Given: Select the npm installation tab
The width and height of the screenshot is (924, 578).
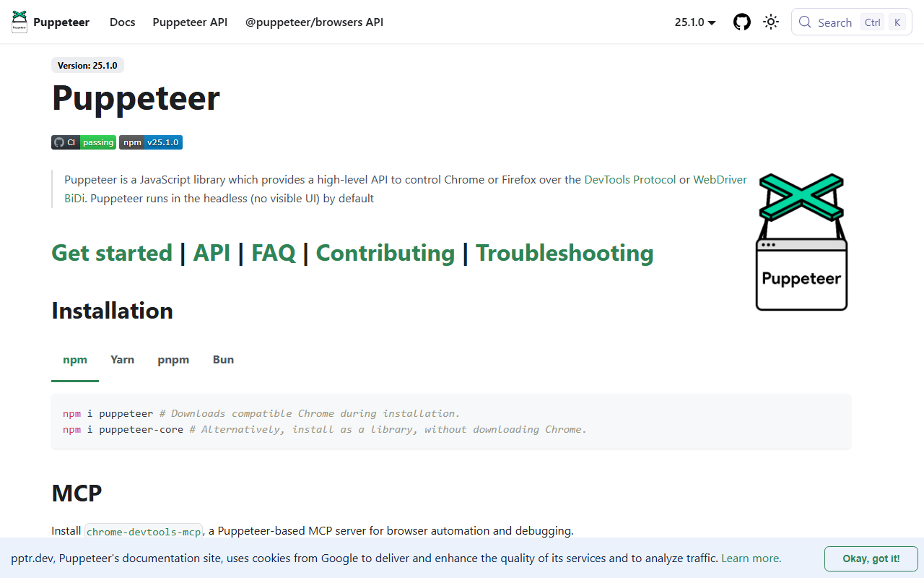Looking at the screenshot, I should [x=75, y=360].
